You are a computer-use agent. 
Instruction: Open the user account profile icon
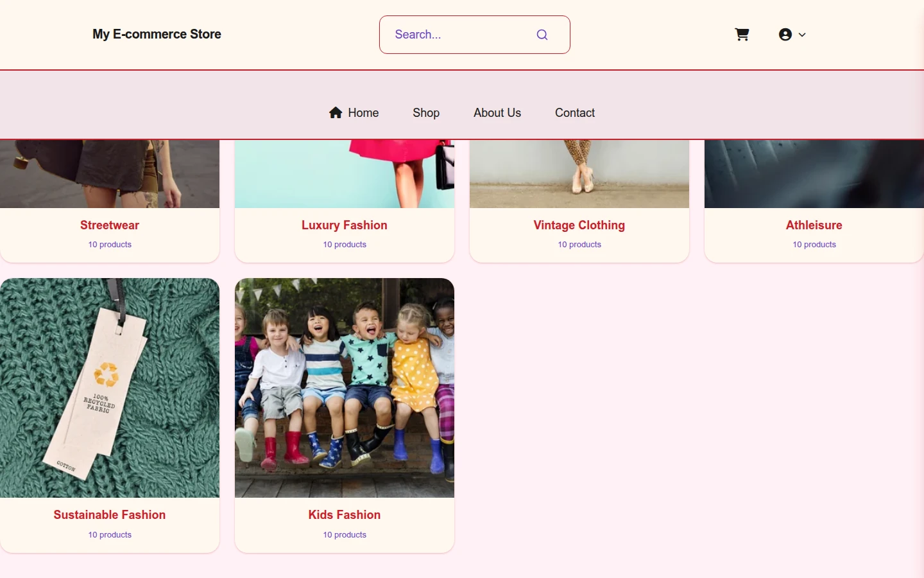pyautogui.click(x=785, y=35)
